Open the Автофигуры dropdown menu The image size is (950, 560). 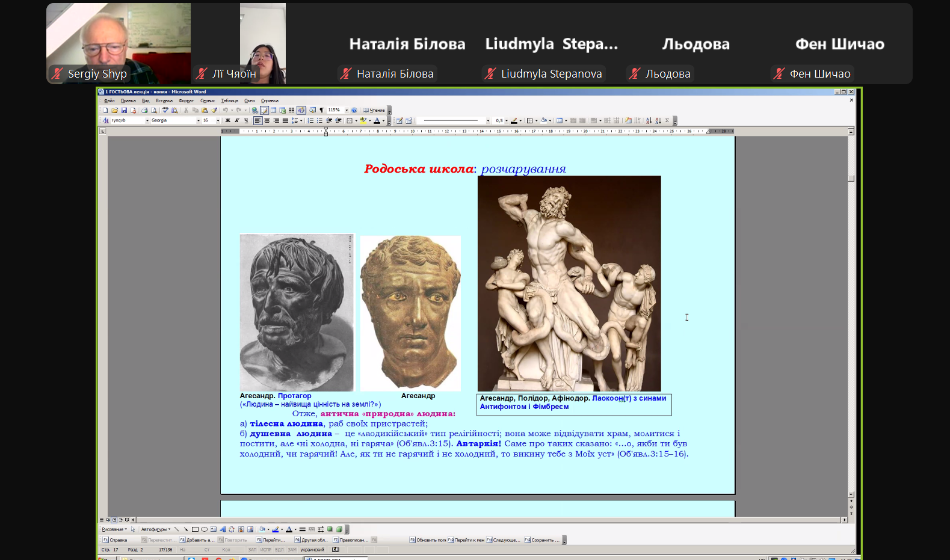(x=156, y=529)
